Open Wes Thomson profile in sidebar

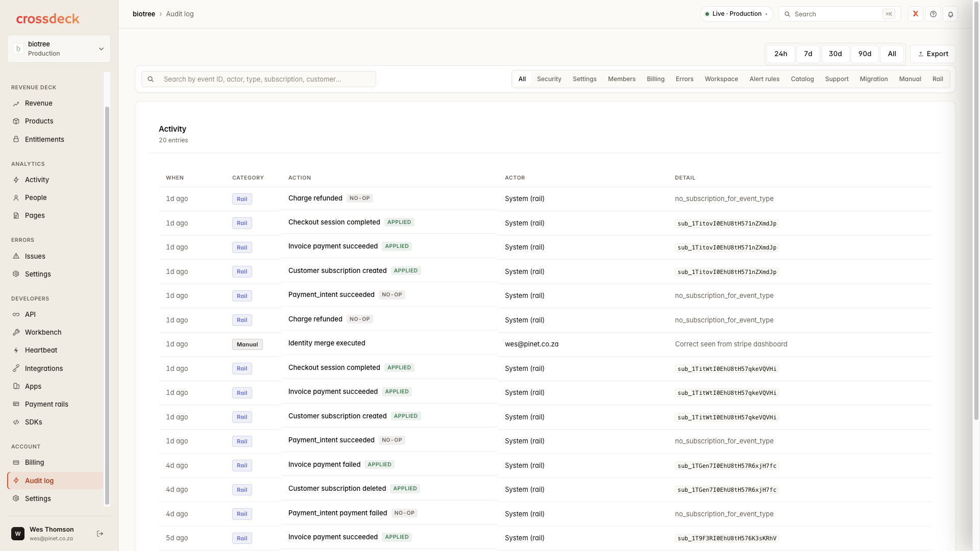click(x=51, y=534)
